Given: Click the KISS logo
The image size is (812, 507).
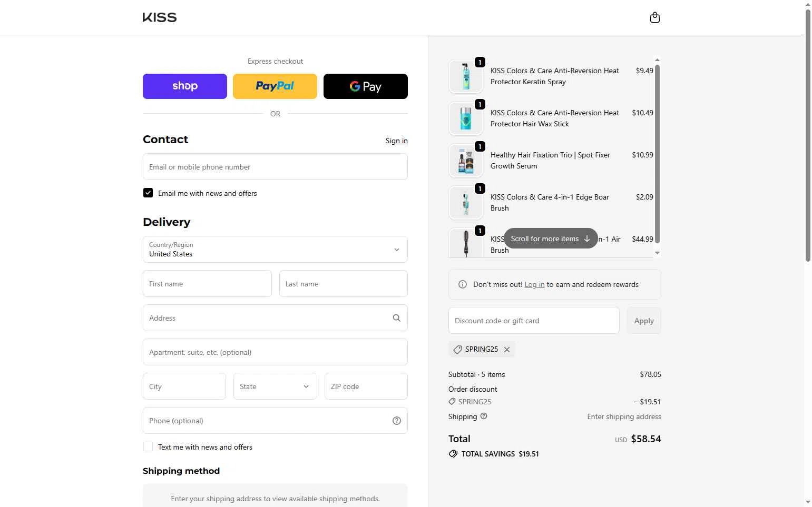Looking at the screenshot, I should click(160, 17).
